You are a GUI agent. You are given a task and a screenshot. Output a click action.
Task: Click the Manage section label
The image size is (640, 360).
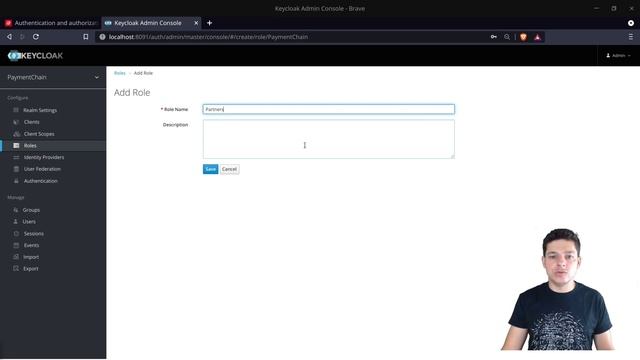(x=16, y=198)
